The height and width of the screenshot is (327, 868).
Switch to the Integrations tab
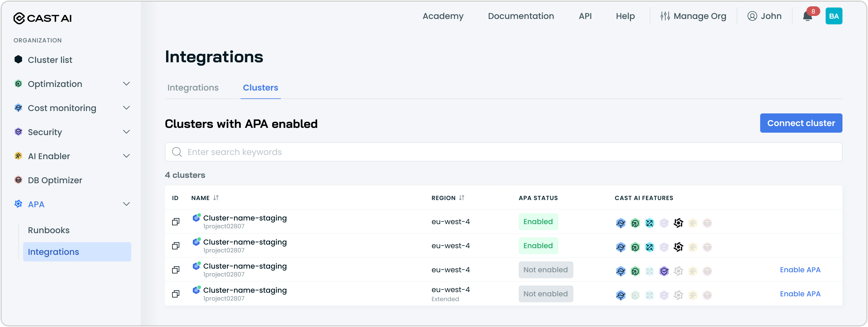[193, 88]
